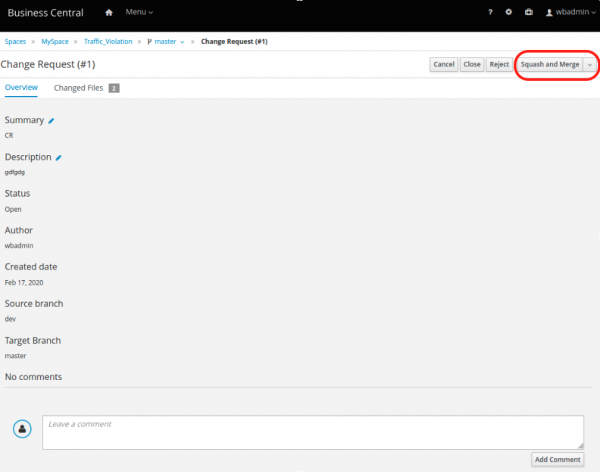The height and width of the screenshot is (472, 600).
Task: Edit Summary using the pencil icon
Action: [52, 120]
